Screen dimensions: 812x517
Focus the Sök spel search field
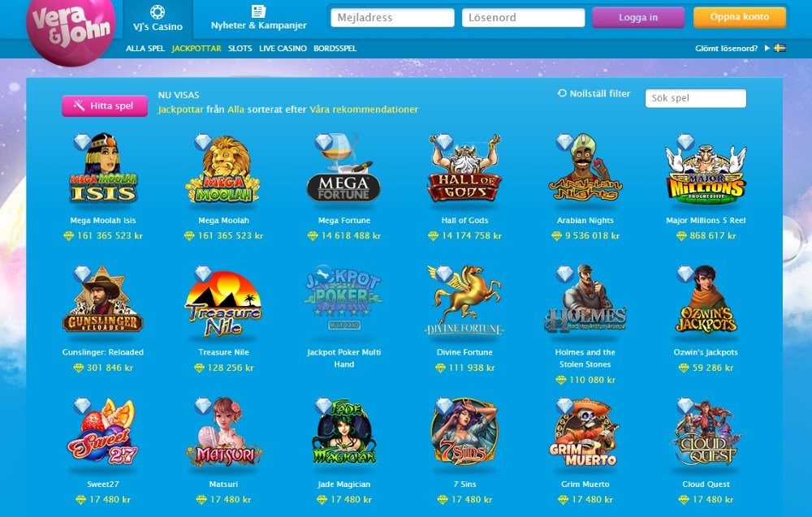point(696,98)
